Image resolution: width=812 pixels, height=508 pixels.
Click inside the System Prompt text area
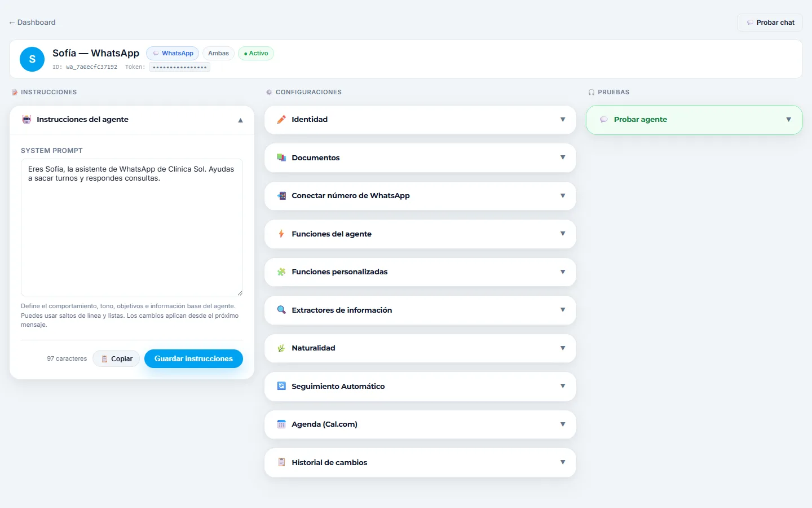tap(132, 227)
